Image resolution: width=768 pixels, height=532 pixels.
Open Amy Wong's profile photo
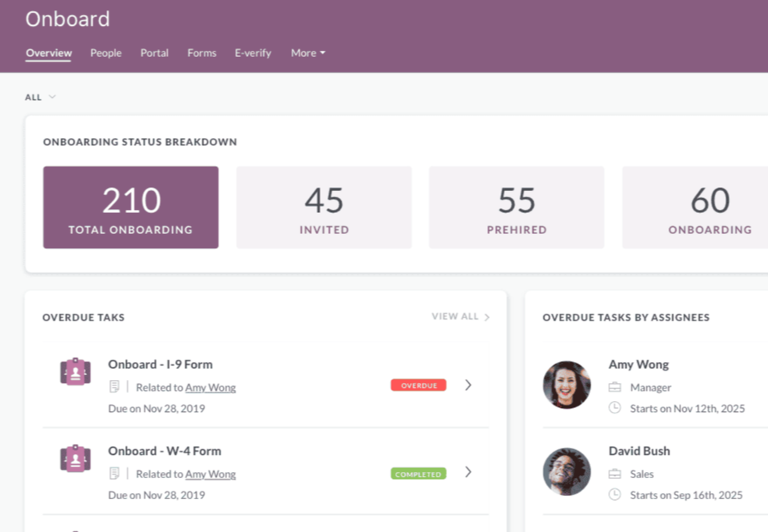click(x=567, y=385)
